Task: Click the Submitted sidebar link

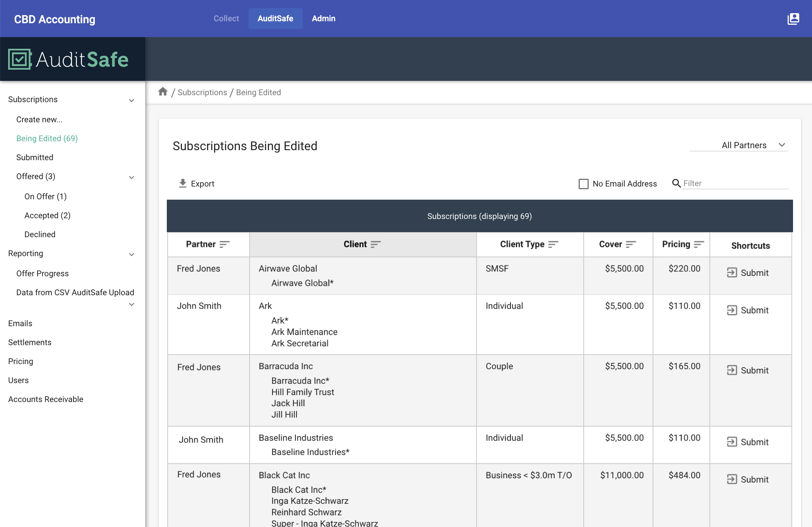Action: [35, 157]
